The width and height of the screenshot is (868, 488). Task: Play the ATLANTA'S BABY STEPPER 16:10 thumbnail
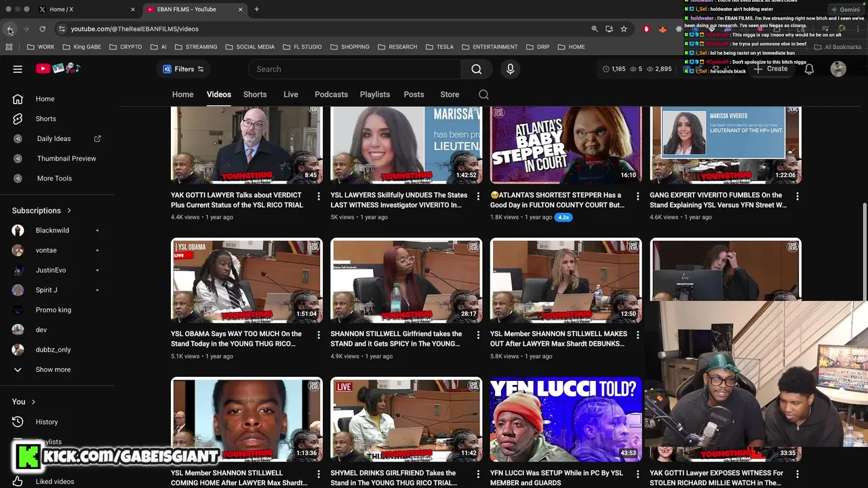(x=566, y=145)
